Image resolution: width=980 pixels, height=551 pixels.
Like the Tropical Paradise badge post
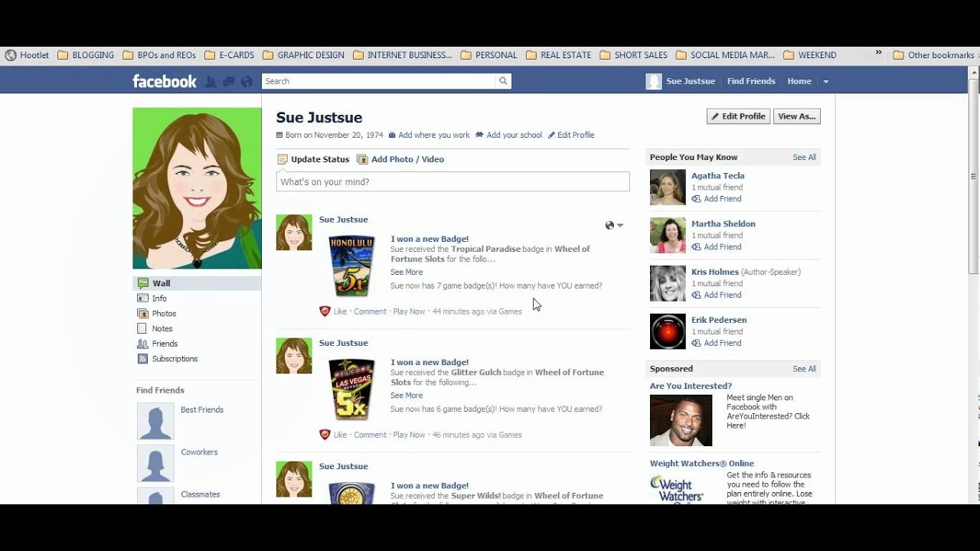pos(340,311)
